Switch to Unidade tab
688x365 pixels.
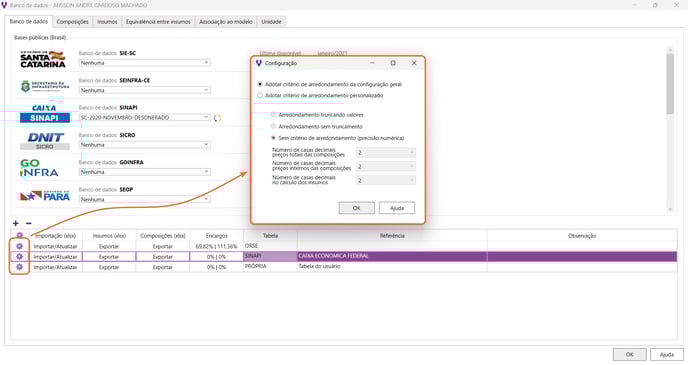(x=271, y=21)
